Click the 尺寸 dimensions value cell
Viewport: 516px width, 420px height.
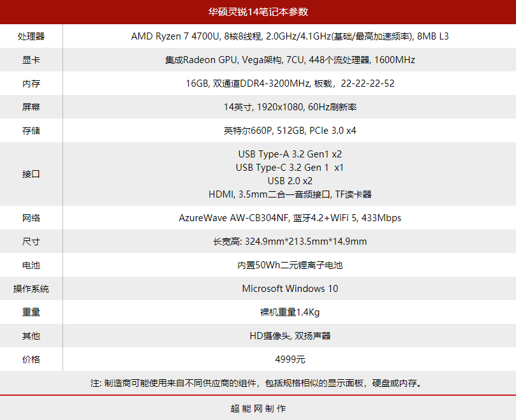(x=290, y=242)
